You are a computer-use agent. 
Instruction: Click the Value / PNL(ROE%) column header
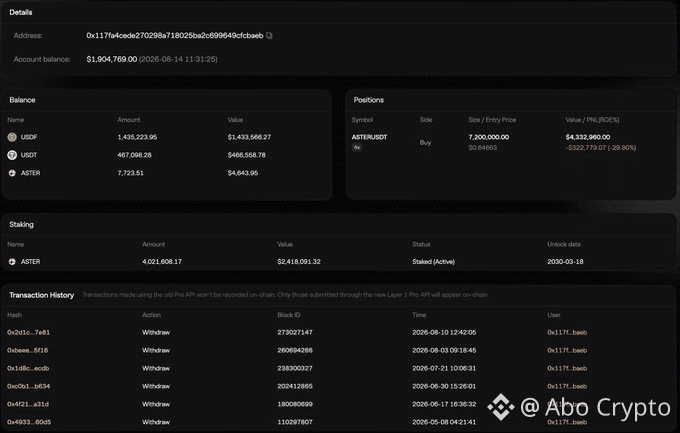(x=592, y=120)
